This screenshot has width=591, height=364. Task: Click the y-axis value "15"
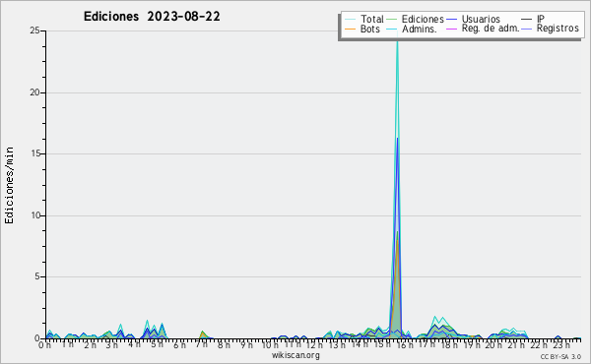(x=34, y=153)
